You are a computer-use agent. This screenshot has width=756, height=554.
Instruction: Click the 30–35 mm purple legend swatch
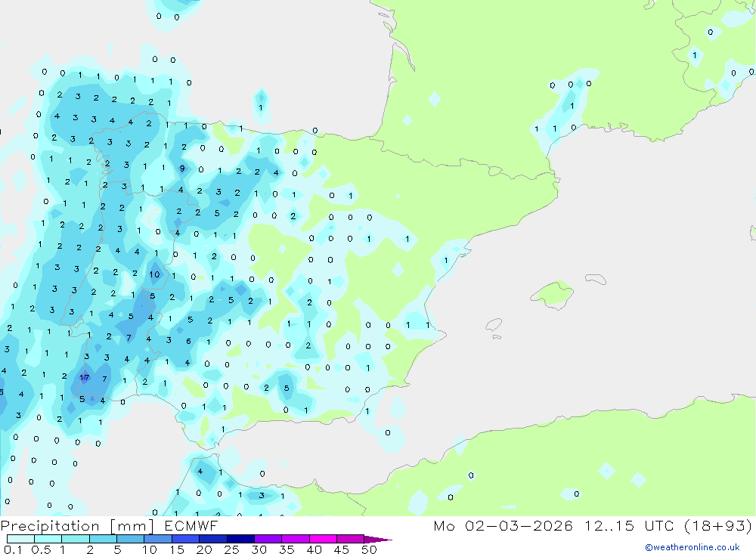pos(268,539)
